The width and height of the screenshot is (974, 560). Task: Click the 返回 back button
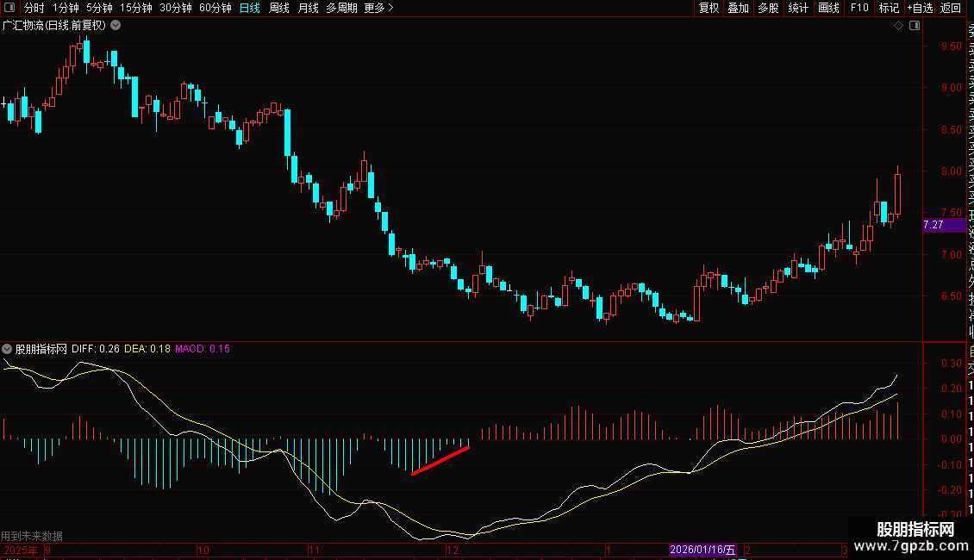pyautogui.click(x=951, y=8)
